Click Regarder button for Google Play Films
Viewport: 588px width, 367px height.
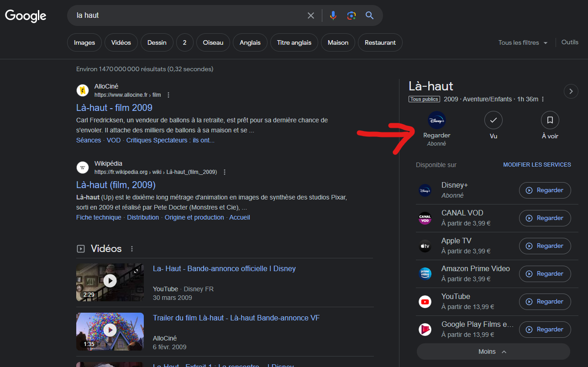(x=545, y=330)
